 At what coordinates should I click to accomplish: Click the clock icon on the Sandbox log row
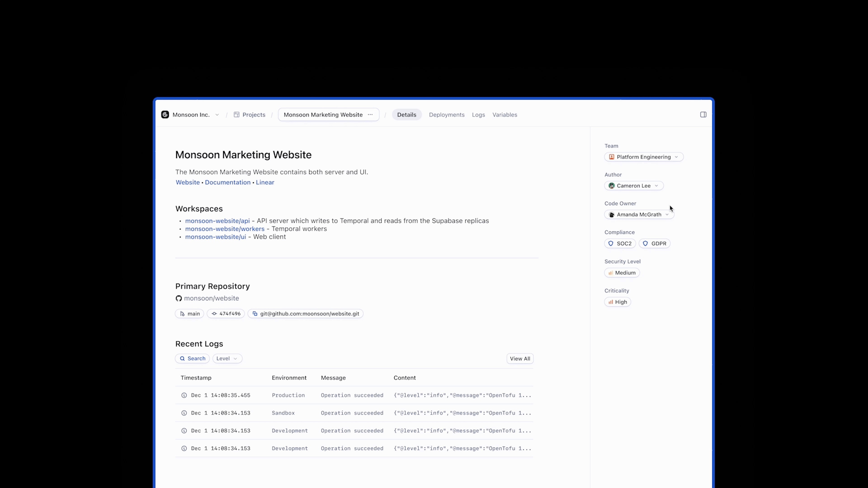tap(184, 413)
